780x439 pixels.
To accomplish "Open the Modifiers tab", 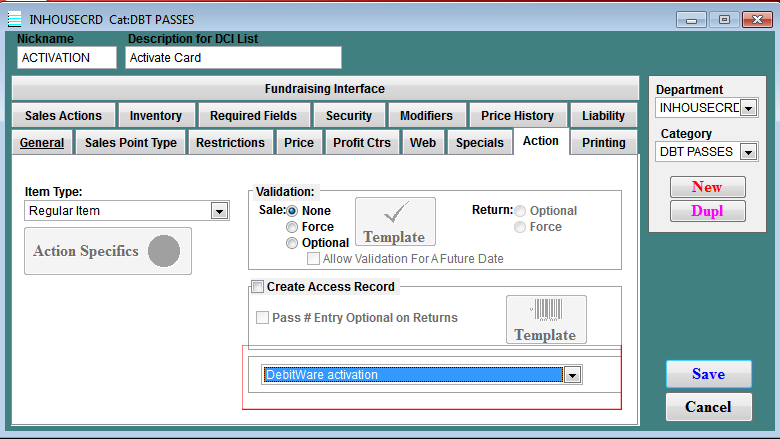I will point(426,115).
